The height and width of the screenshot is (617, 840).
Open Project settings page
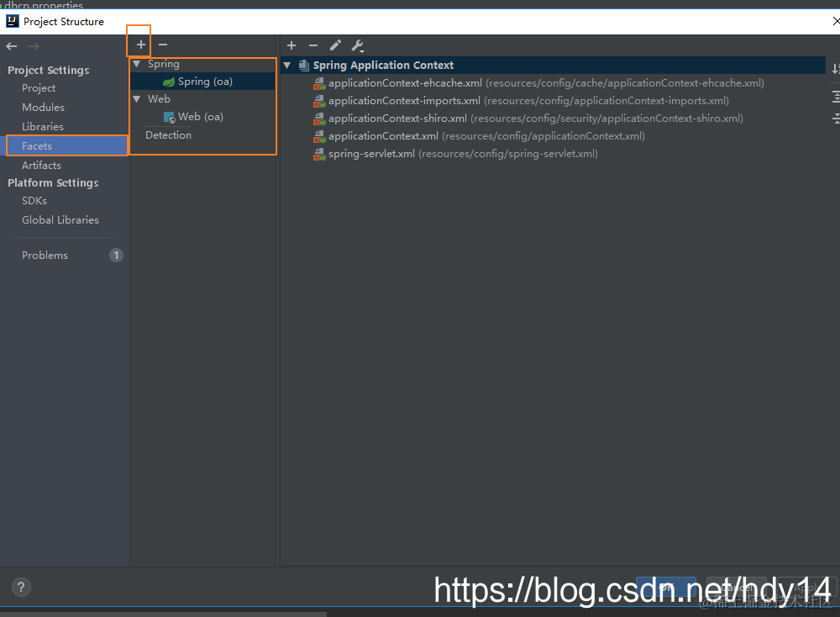[x=39, y=88]
